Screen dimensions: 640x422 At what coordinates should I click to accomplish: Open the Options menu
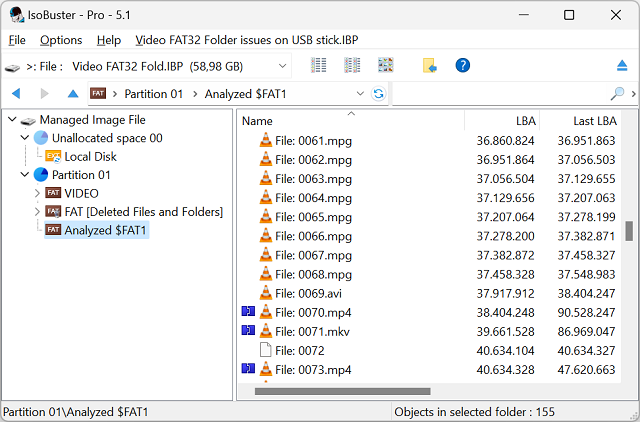click(x=61, y=40)
